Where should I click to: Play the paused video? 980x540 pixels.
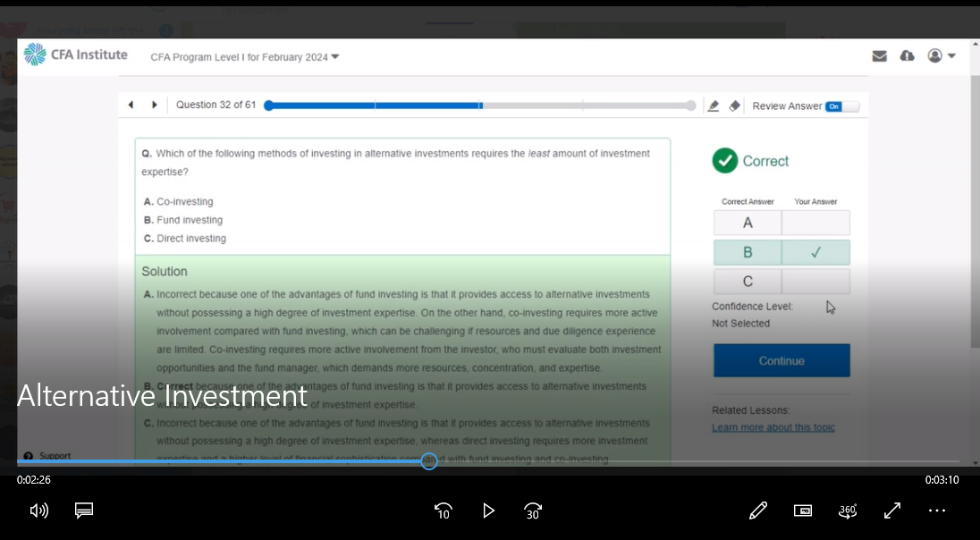(488, 510)
